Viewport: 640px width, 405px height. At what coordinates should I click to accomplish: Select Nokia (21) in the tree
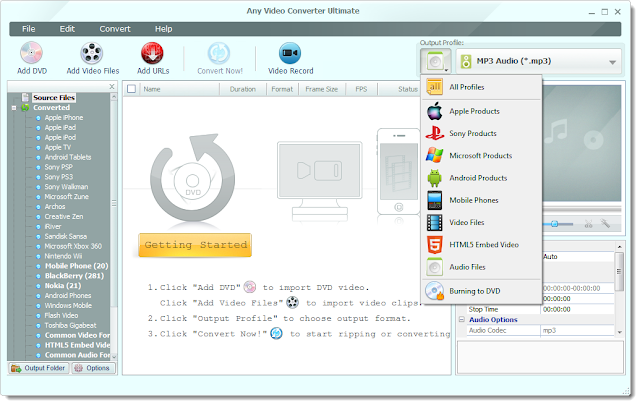(x=63, y=286)
